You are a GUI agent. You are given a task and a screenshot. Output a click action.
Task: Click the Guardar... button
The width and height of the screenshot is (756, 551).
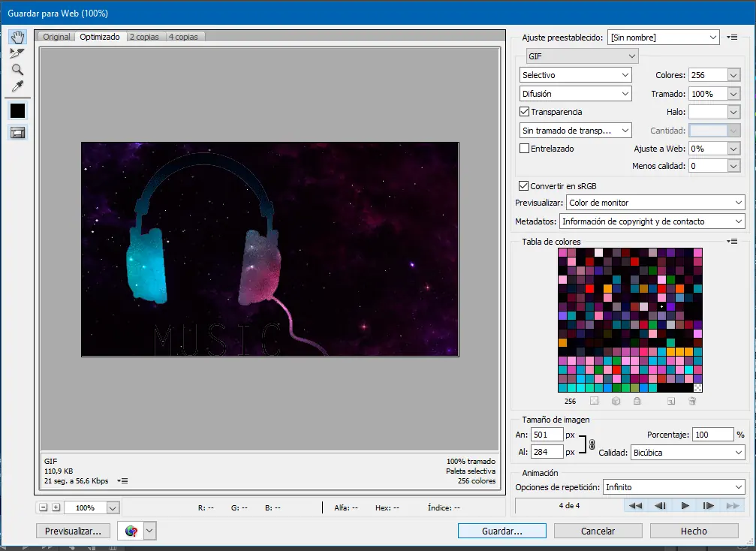click(502, 531)
